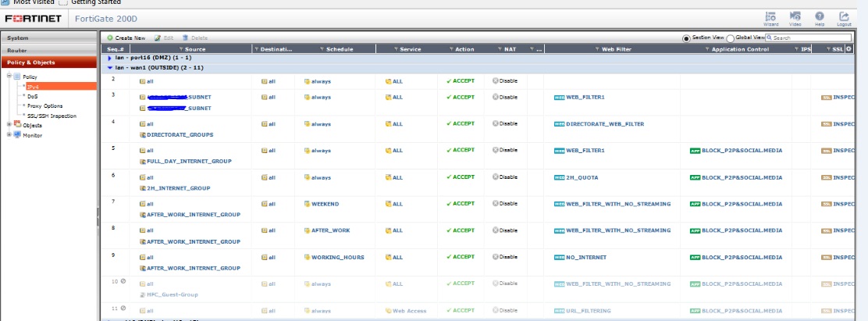This screenshot has width=868, height=321.
Task: Click the Fortinet logo
Action: (x=34, y=19)
